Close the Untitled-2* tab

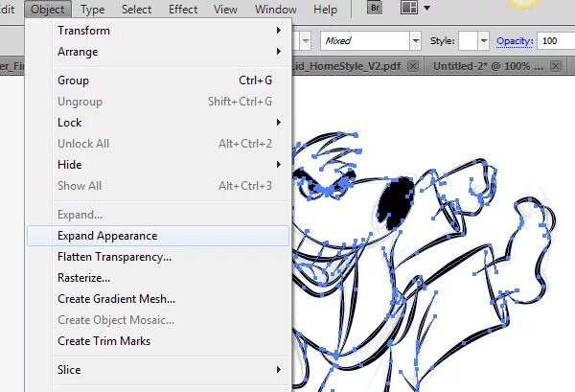(556, 66)
